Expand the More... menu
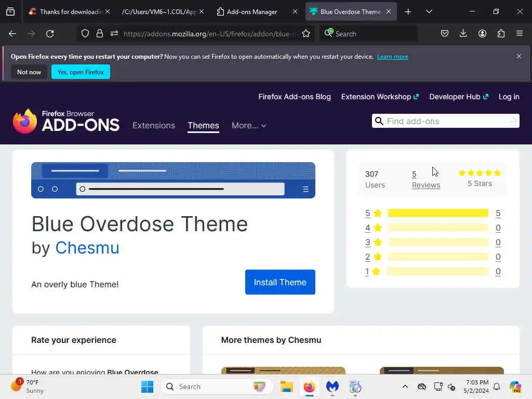The image size is (532, 399). tap(249, 126)
